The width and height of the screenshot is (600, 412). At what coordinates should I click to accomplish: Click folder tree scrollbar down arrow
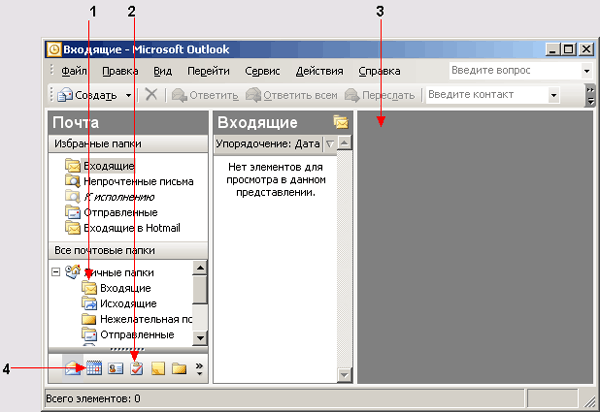pos(200,338)
